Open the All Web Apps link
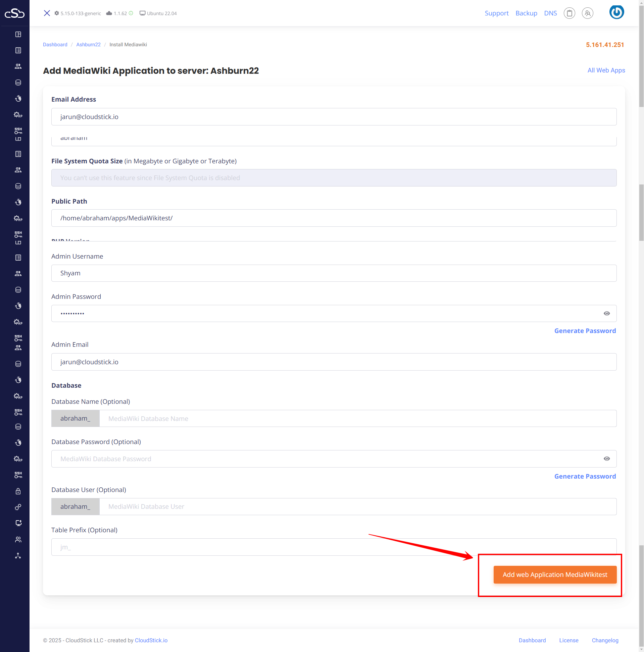Image resolution: width=644 pixels, height=652 pixels. click(x=606, y=70)
